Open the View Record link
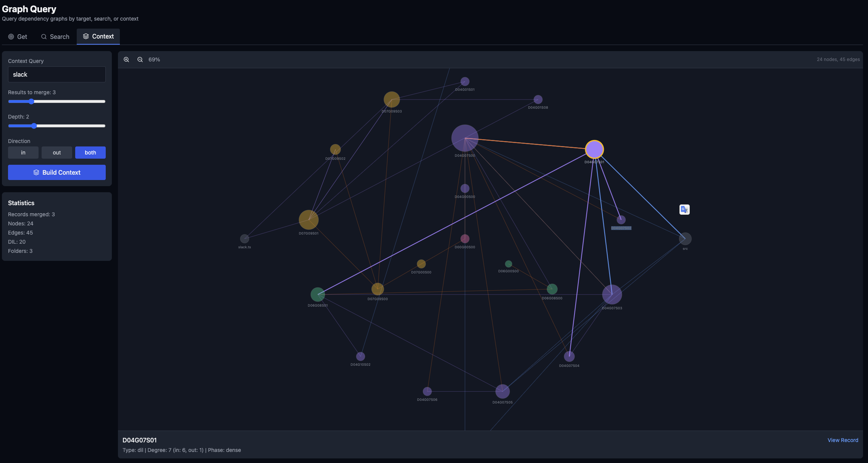Viewport: 868px width, 463px height. 843,440
